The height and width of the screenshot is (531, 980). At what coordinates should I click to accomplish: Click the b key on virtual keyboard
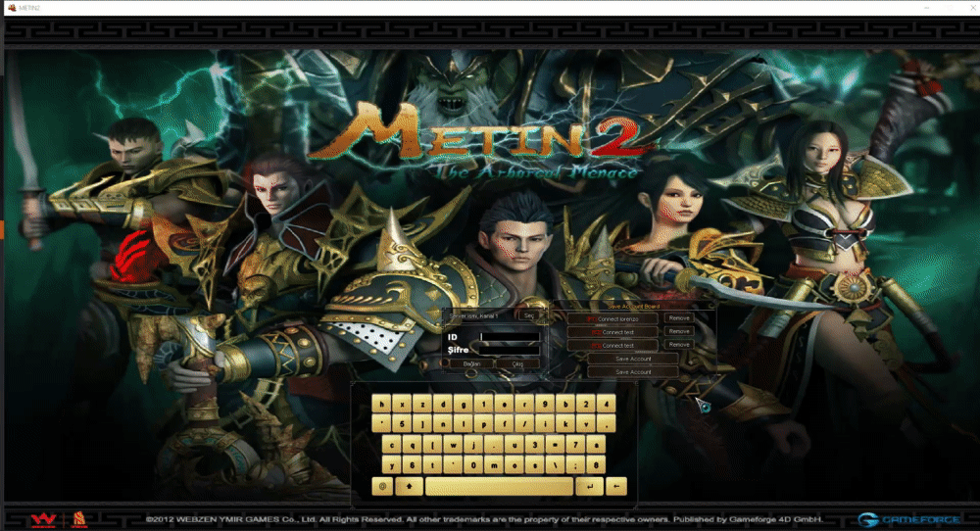click(565, 404)
